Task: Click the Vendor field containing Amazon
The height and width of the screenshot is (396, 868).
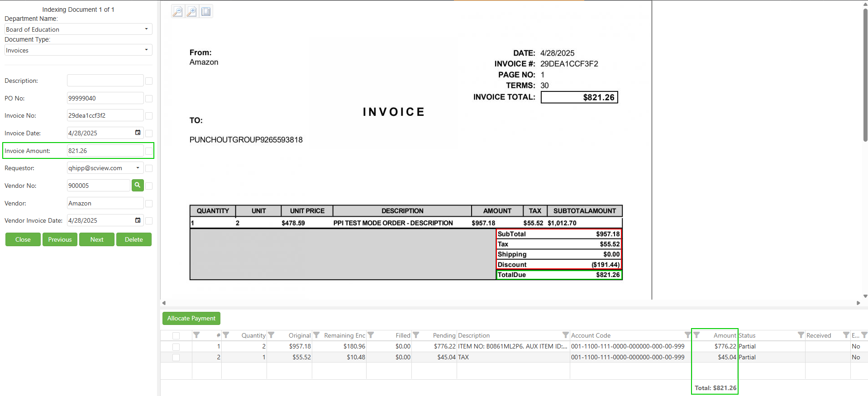Action: click(105, 203)
